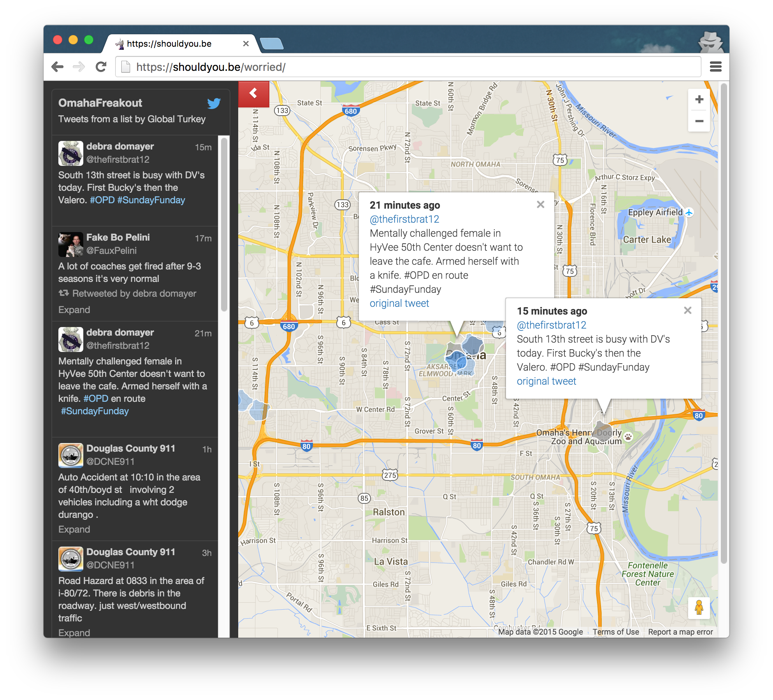Expand the Road Hazard tweet
773x700 pixels.
click(74, 633)
